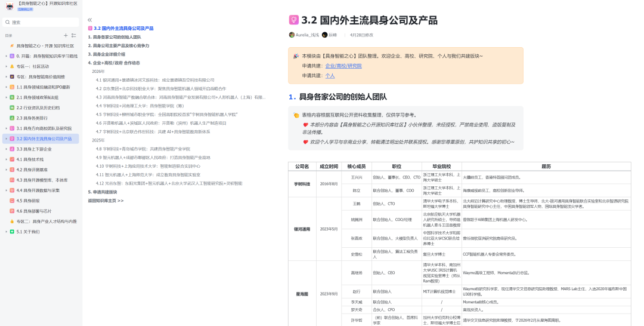The width and height of the screenshot is (644, 326).
Task: Collapse the outline with the double-chevron icon
Action: click(x=89, y=20)
